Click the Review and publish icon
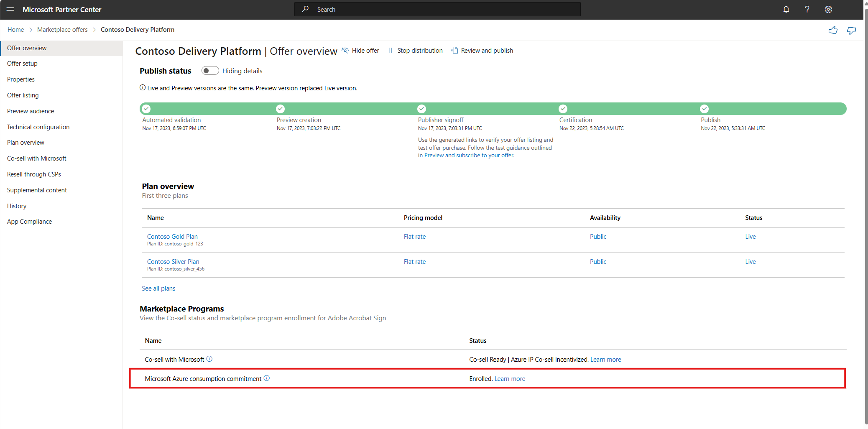Screen dimensions: 868x429 [454, 50]
